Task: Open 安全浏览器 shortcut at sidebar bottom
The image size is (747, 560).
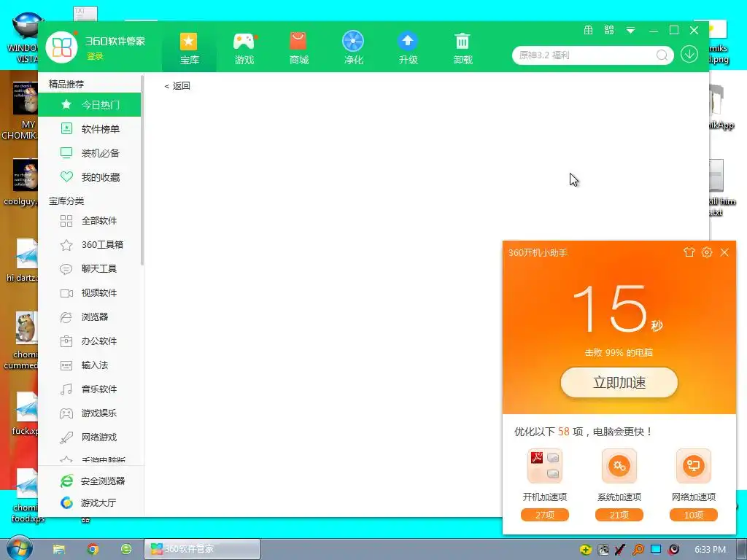Action: click(93, 481)
